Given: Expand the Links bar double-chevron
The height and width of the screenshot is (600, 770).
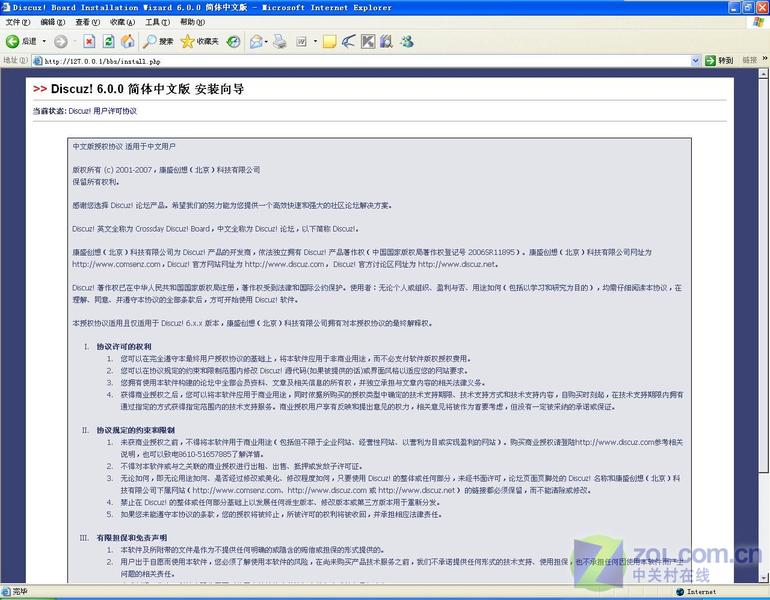Looking at the screenshot, I should click(x=765, y=58).
